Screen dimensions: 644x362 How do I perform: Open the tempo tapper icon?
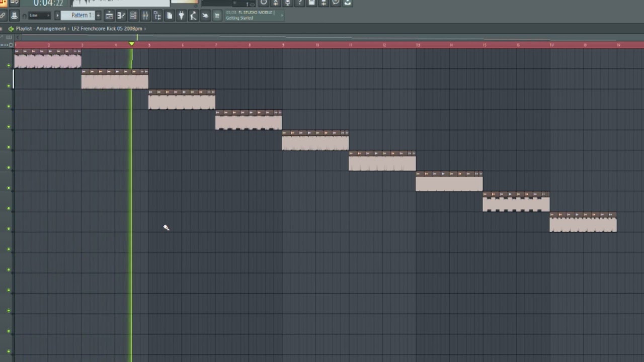[x=193, y=16]
